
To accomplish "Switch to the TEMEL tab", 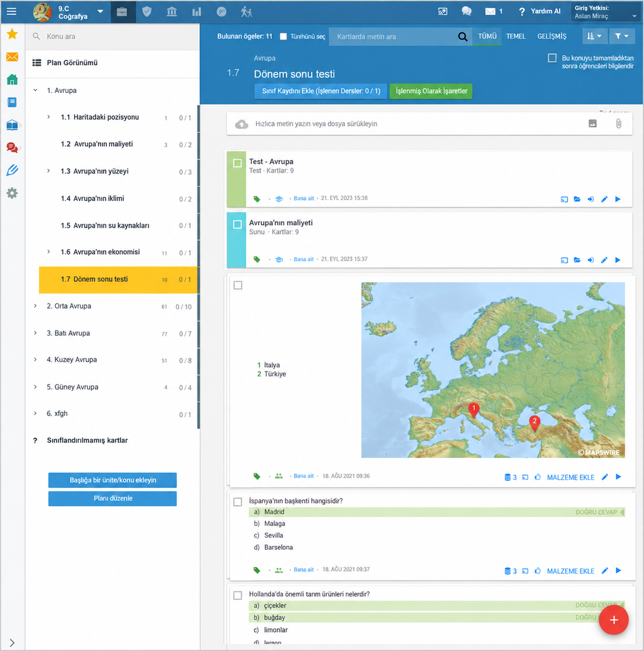I will tap(516, 36).
